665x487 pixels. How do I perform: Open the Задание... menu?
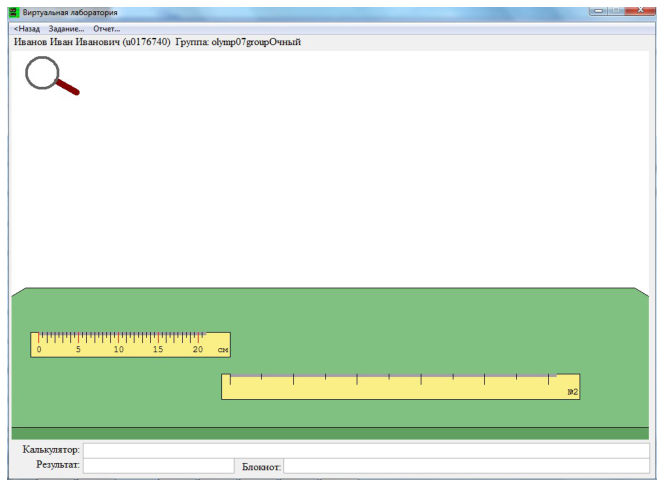(x=66, y=29)
